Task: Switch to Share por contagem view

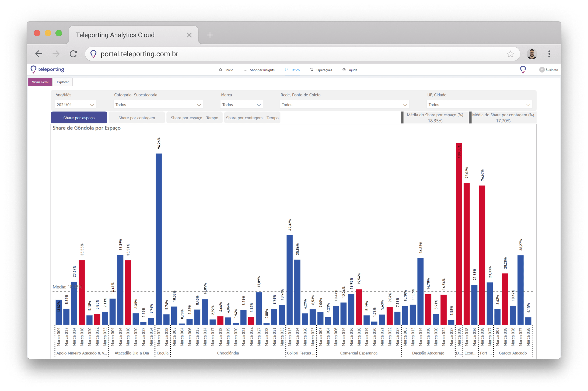Action: tap(136, 118)
